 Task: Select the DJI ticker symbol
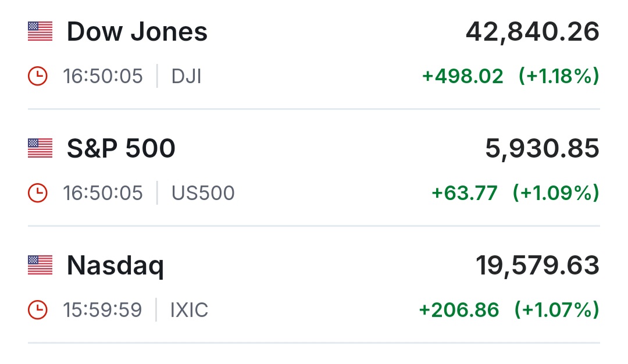click(187, 77)
